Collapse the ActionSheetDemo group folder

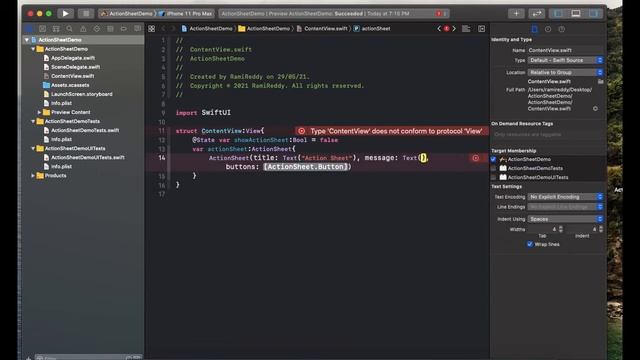pos(33,49)
